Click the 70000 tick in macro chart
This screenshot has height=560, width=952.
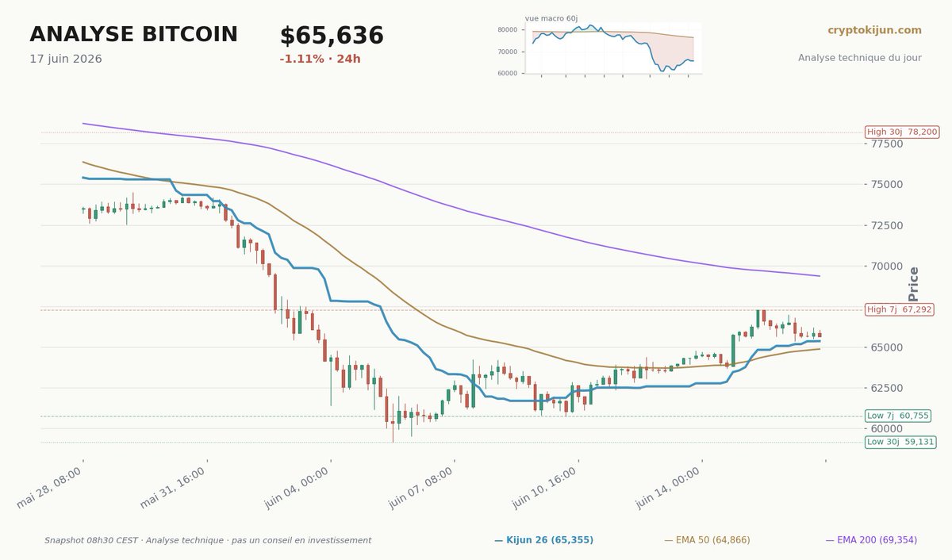click(508, 52)
